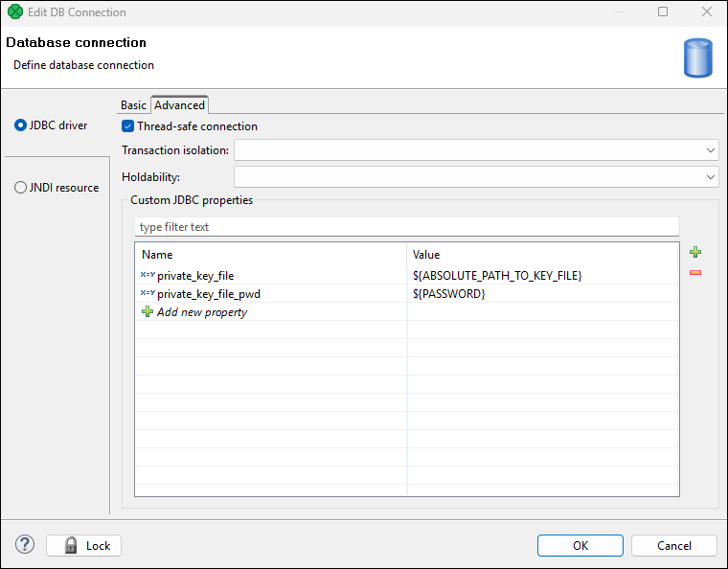Click the type filter text field
The width and height of the screenshot is (728, 569).
pyautogui.click(x=406, y=227)
